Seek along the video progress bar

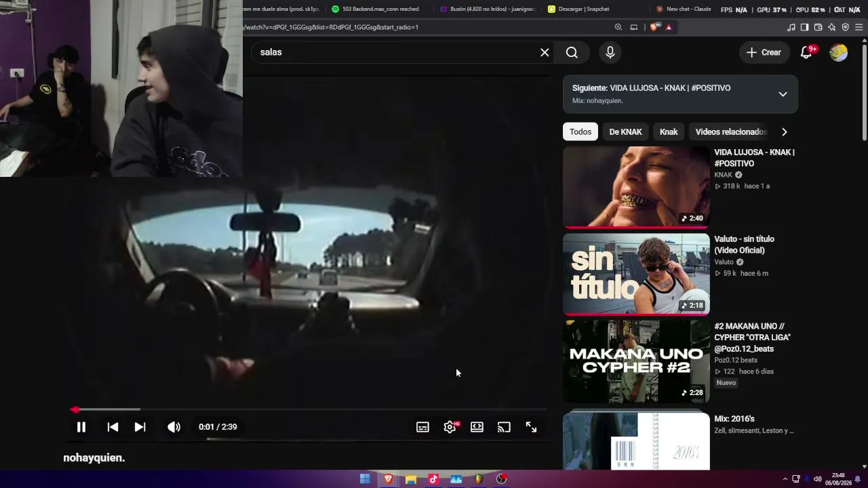pyautogui.click(x=309, y=409)
